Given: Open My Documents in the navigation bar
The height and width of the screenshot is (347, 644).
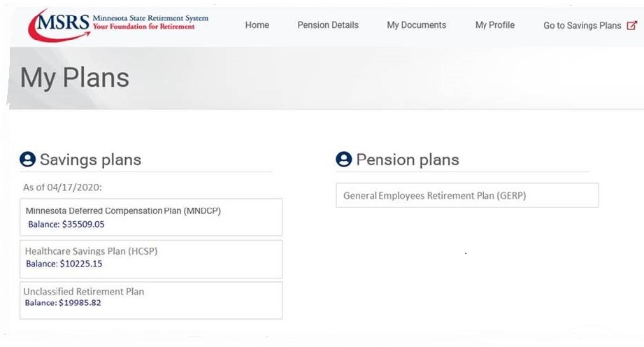Looking at the screenshot, I should click(416, 25).
